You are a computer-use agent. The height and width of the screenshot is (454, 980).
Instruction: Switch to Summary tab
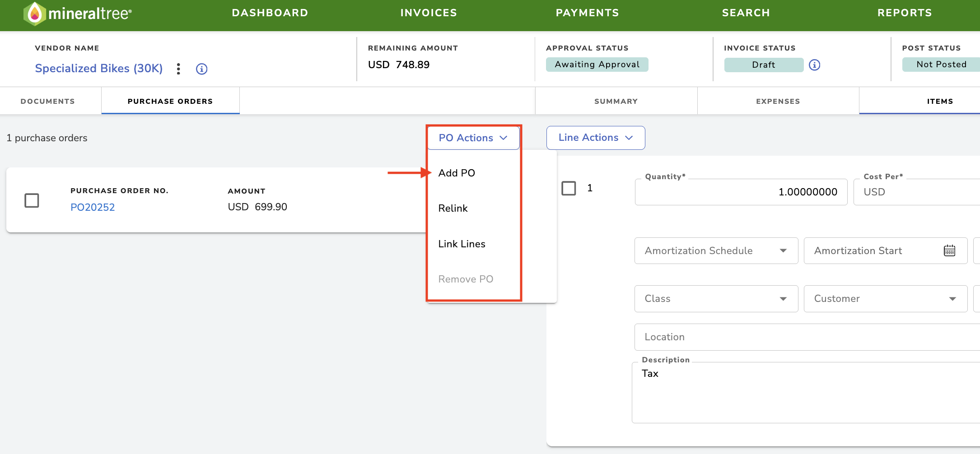(x=616, y=101)
